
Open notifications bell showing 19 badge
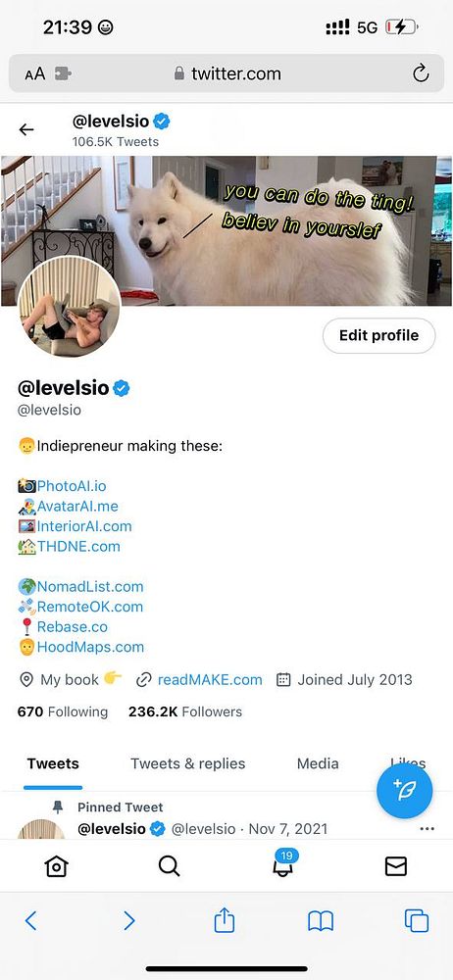pyautogui.click(x=284, y=863)
